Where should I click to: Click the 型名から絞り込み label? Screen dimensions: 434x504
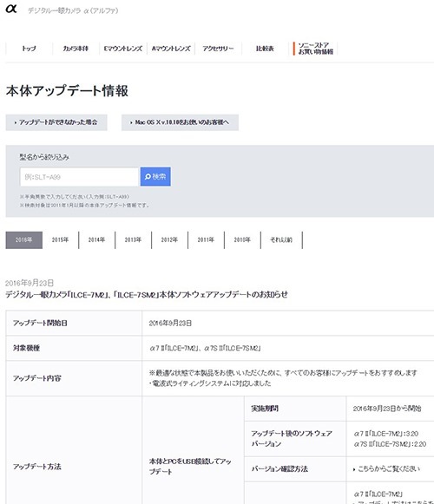44,157
